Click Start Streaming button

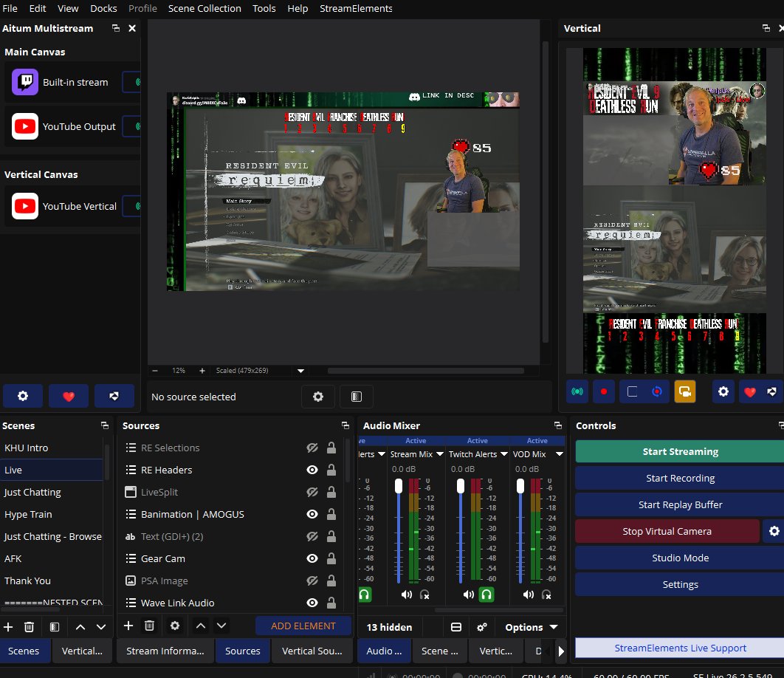click(x=680, y=451)
